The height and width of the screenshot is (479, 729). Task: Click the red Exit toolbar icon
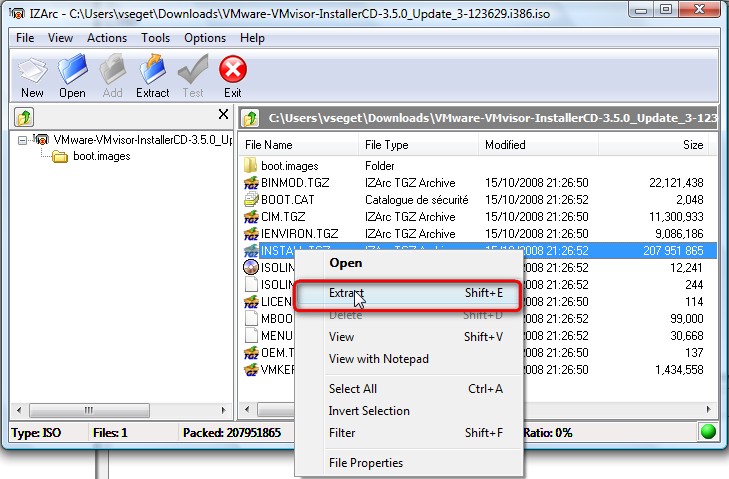click(232, 69)
